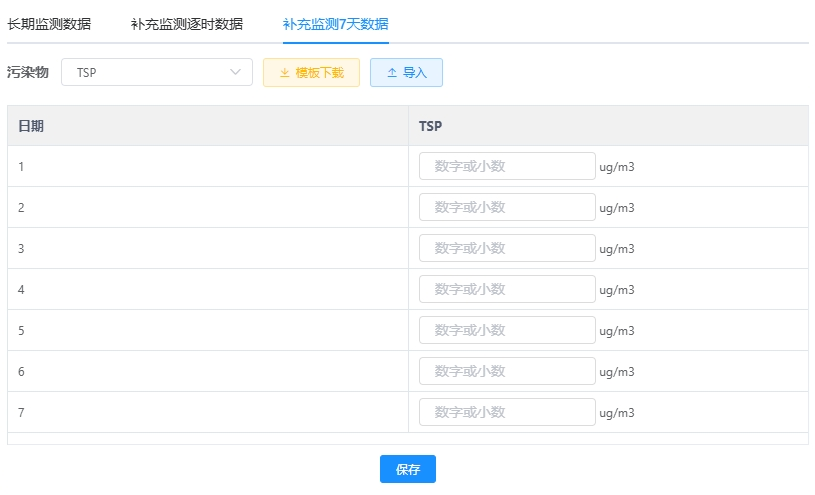Focus the TSP input for day 3

(x=507, y=248)
